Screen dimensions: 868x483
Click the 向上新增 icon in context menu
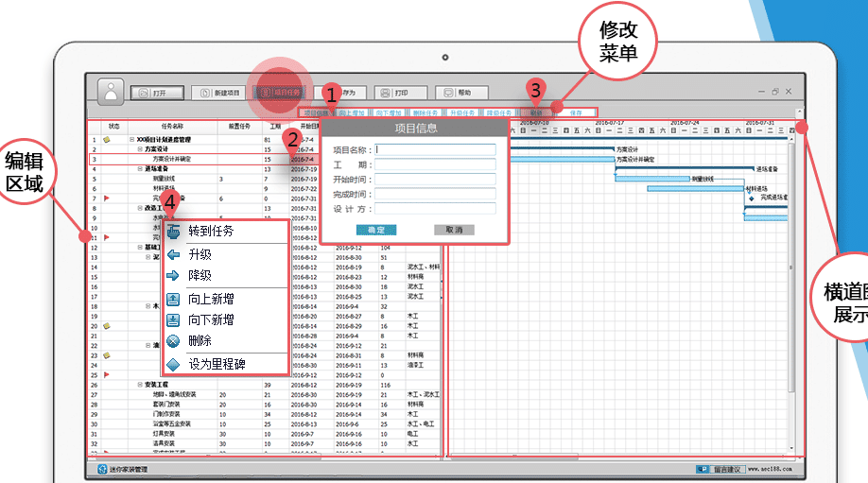pyautogui.click(x=173, y=300)
